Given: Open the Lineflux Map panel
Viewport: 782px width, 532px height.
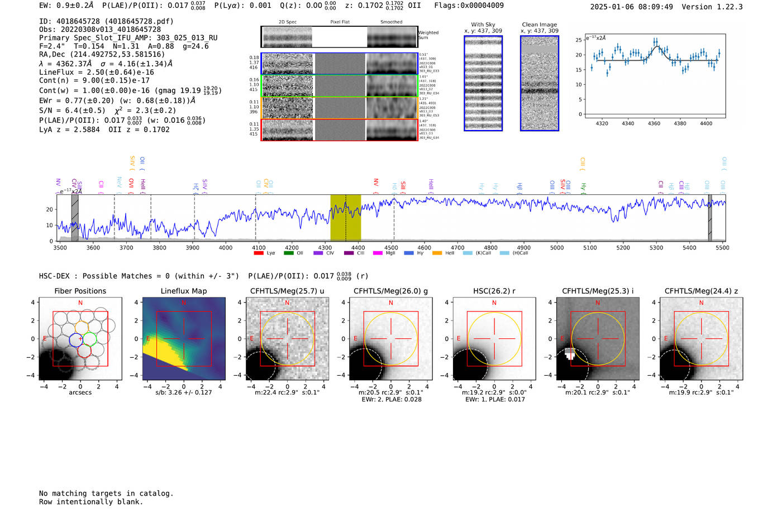Looking at the screenshot, I should (x=184, y=339).
